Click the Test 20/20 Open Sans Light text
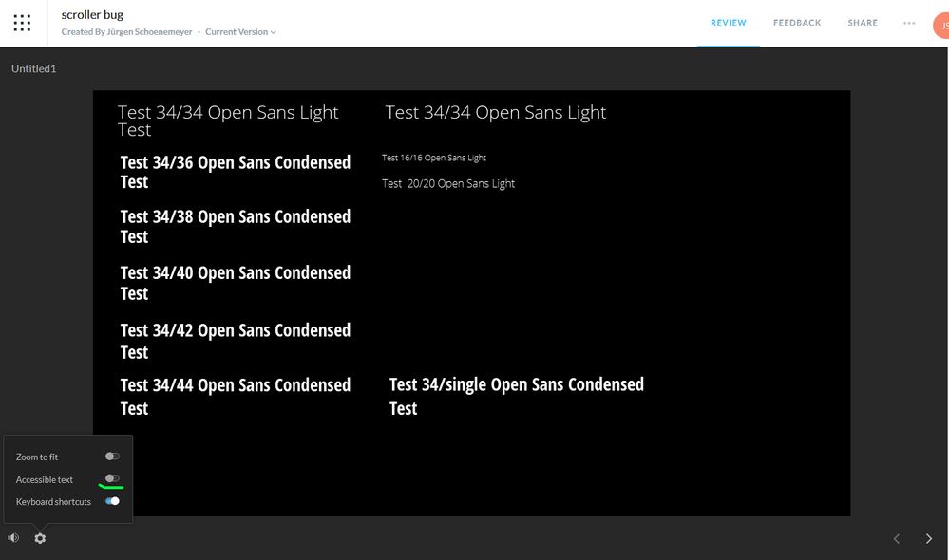 coord(448,183)
